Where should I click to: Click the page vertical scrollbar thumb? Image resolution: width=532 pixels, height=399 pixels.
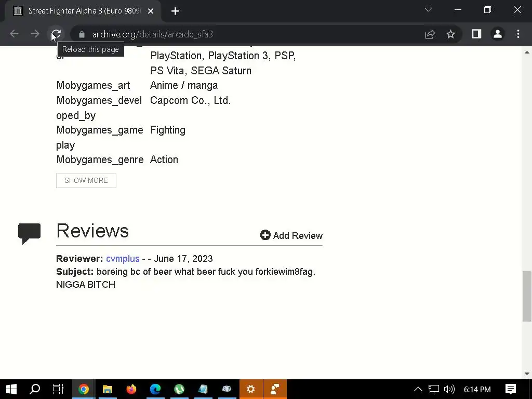pyautogui.click(x=527, y=296)
